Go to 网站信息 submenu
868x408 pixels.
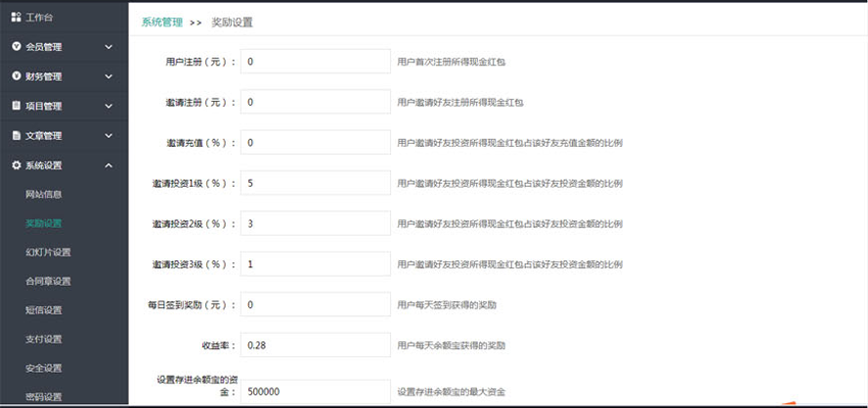44,195
